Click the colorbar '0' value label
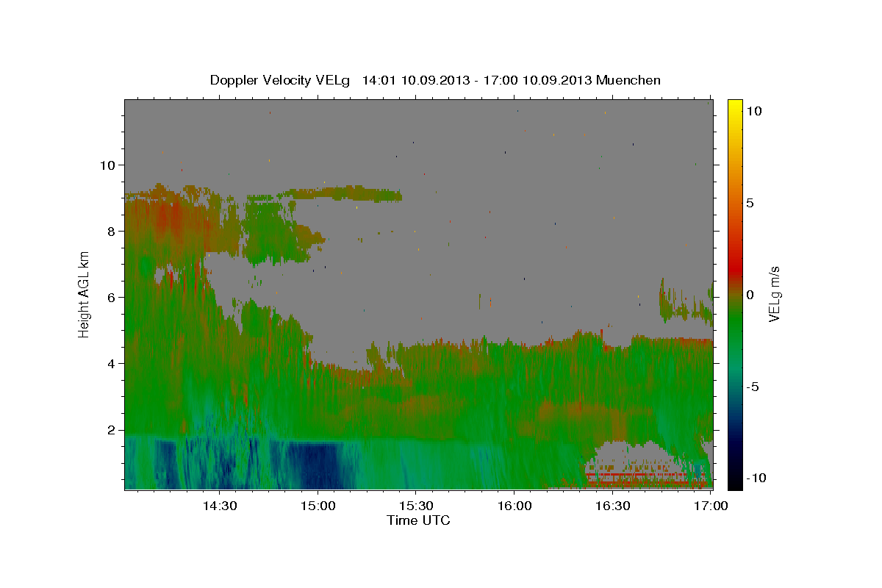The height and width of the screenshot is (588, 882). (x=750, y=295)
